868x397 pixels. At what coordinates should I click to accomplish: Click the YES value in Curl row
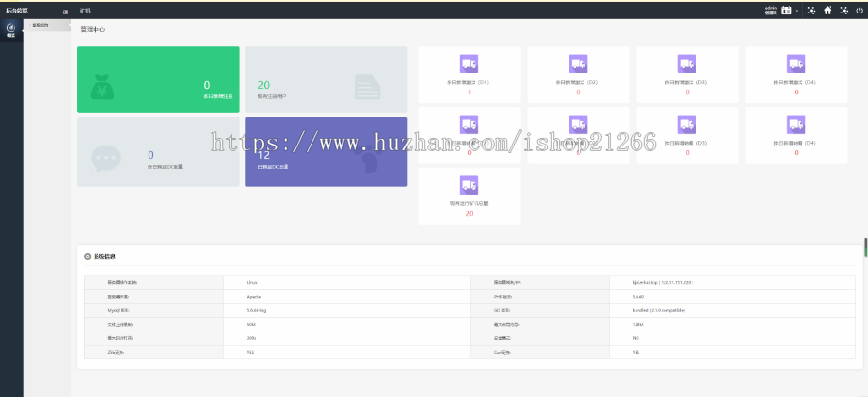click(x=637, y=353)
